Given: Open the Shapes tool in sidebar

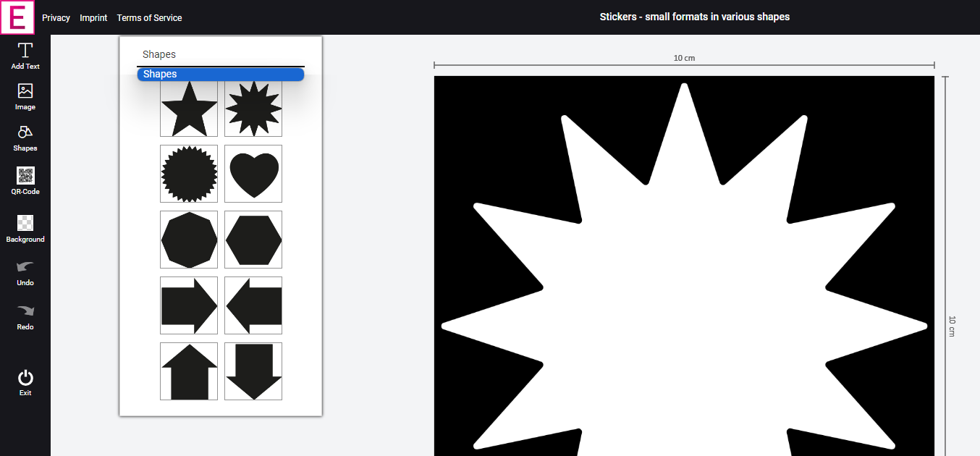Looking at the screenshot, I should pyautogui.click(x=25, y=138).
